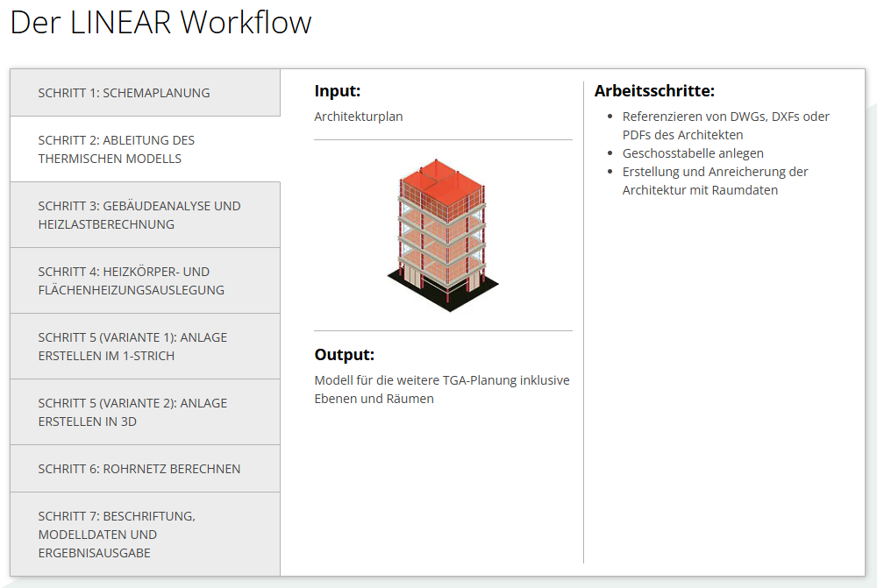Click the output description about TGA-Planung
Image resolution: width=877 pixels, height=588 pixels.
[x=442, y=389]
